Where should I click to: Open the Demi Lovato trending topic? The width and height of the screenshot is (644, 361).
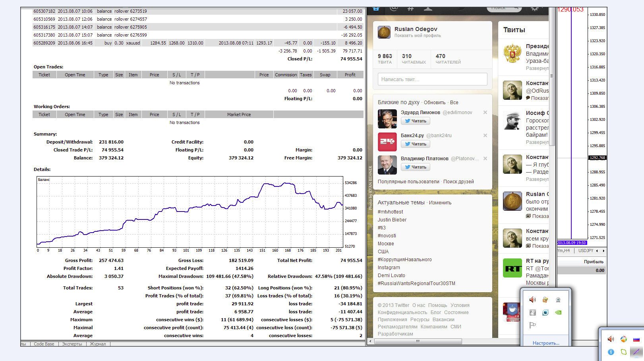(391, 276)
